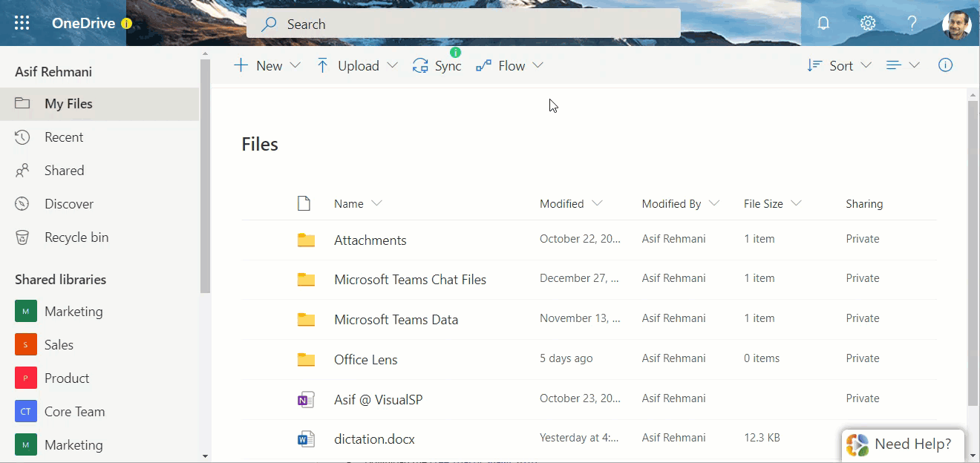Open the Sort options dropdown

click(x=839, y=65)
